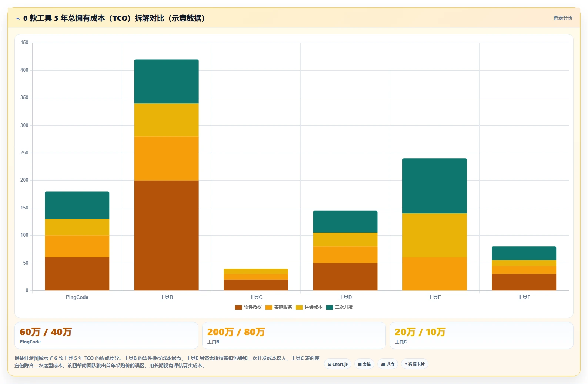Toggle the 软件授权 legend series
The height and width of the screenshot is (384, 588).
click(248, 307)
